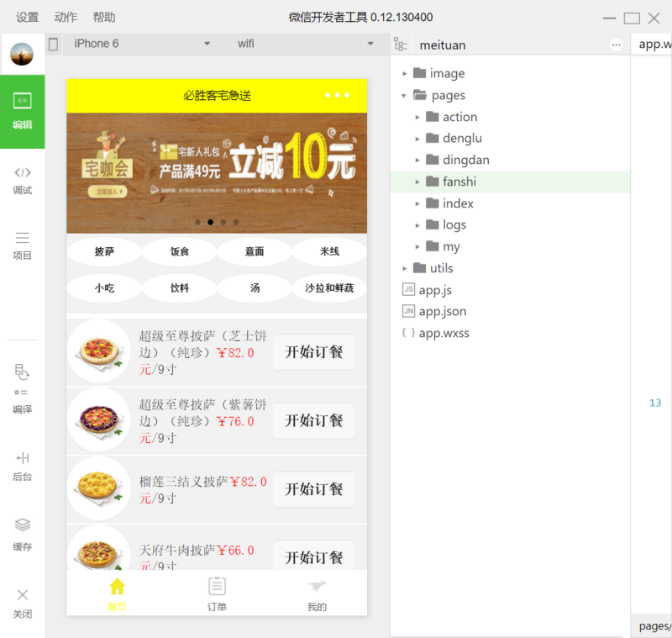
Task: Click 开始订餐 for 天府牛肉披萨
Action: 313,556
